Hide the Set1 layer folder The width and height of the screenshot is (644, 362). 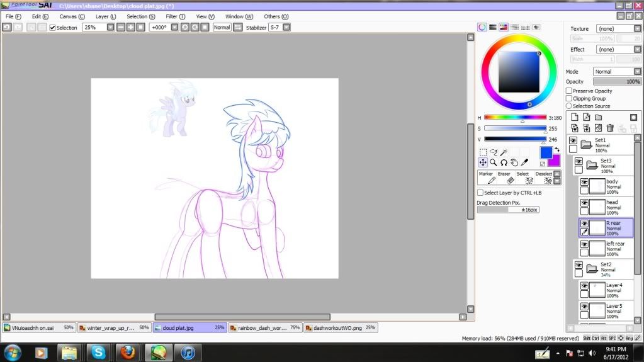(573, 140)
